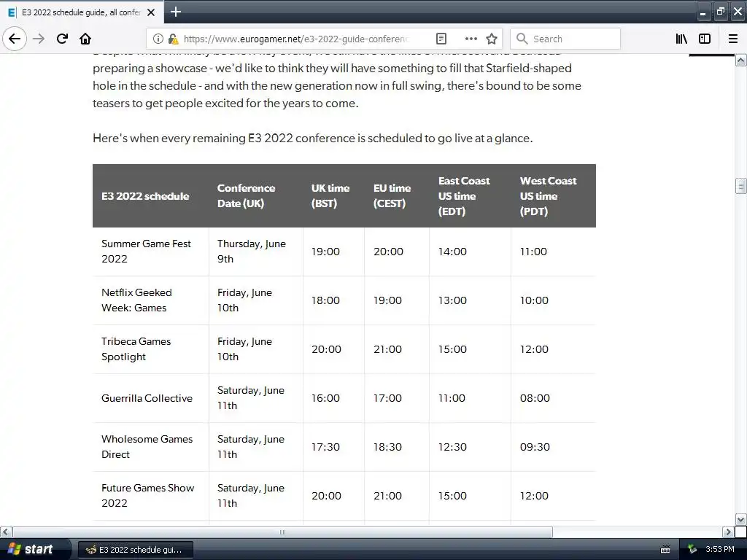The height and width of the screenshot is (560, 747).
Task: Select the Summer Game Fest 2022 cell
Action: [x=150, y=252]
